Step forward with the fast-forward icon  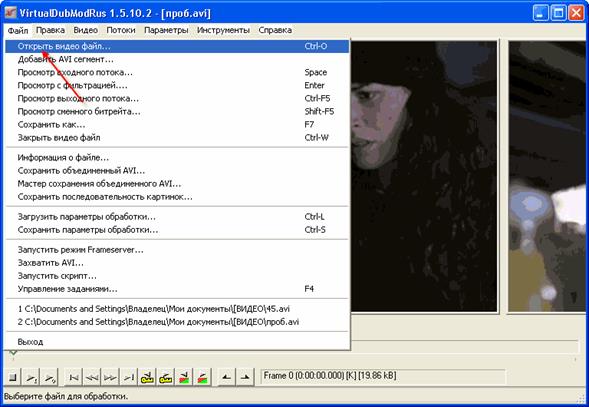pos(110,377)
